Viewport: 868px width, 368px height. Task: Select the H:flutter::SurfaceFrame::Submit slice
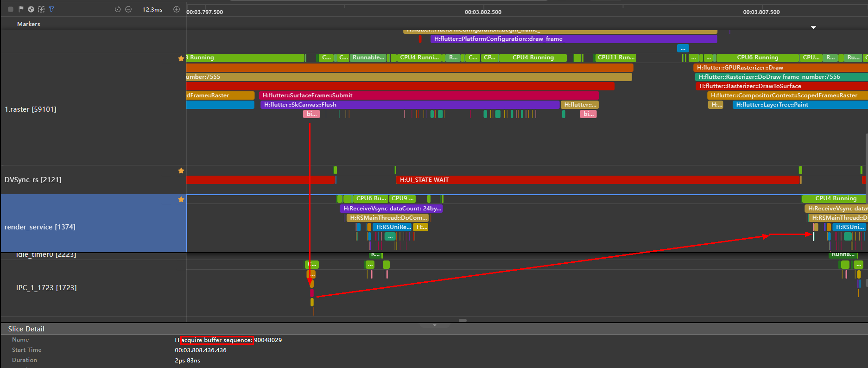tap(429, 95)
